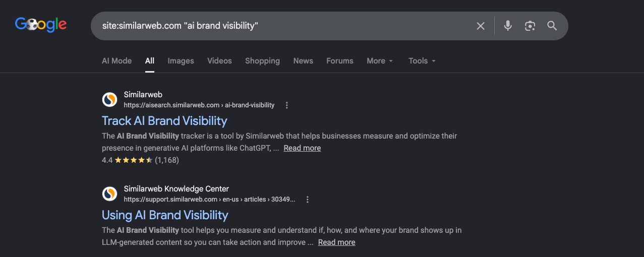Open three-dot menu for support.similarweb.com result
Viewport: 644px width, 257px height.
pyautogui.click(x=308, y=200)
